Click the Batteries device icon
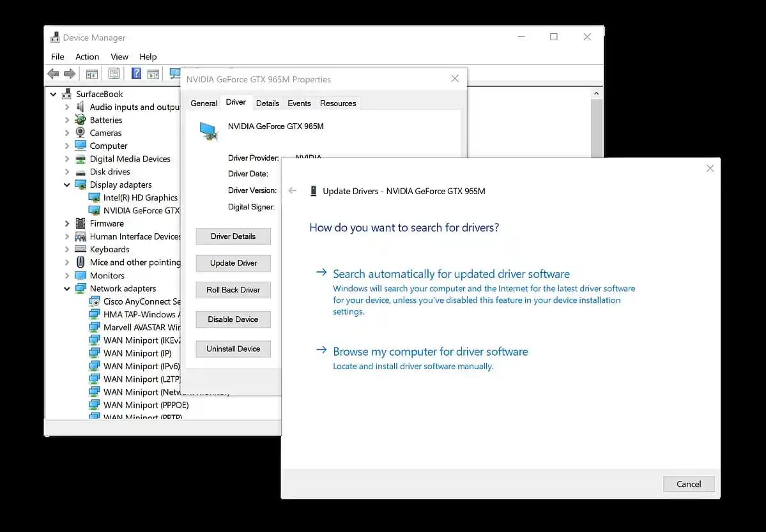 point(80,120)
